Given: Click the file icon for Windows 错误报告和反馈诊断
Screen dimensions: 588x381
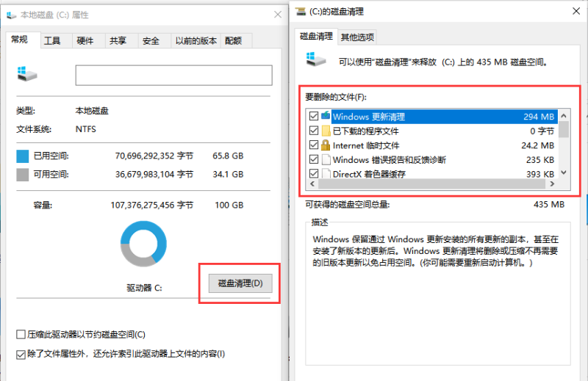Looking at the screenshot, I should (x=326, y=159).
